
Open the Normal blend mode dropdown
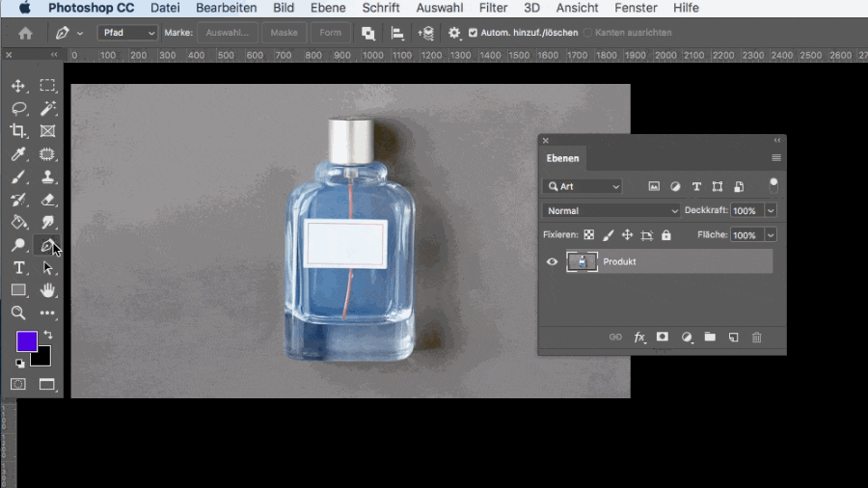click(x=610, y=210)
